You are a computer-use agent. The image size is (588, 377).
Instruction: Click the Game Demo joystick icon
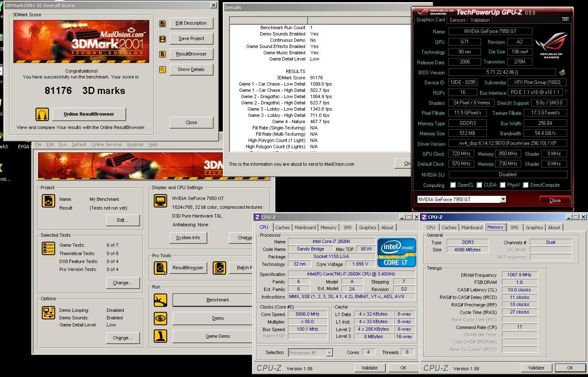[160, 336]
